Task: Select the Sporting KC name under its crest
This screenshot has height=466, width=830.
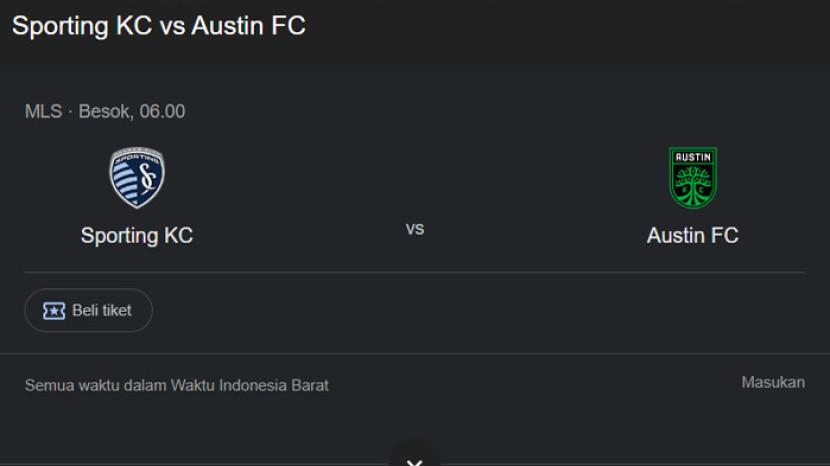Action: 137,236
